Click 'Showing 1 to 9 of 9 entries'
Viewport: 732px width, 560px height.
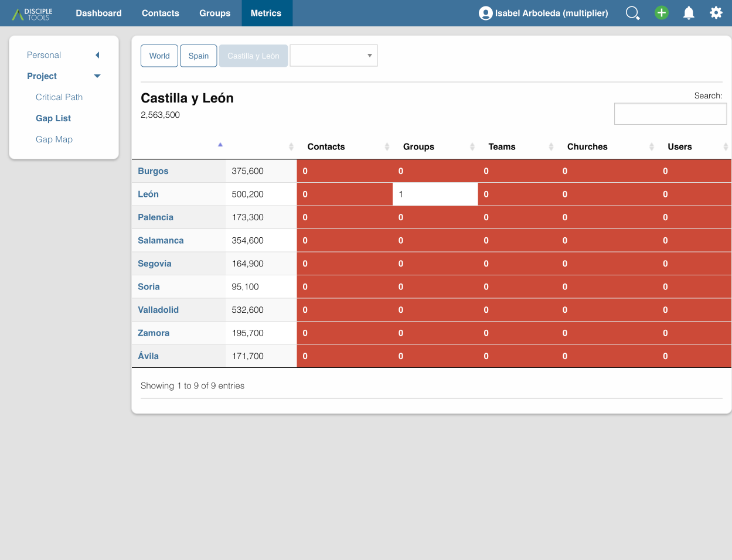coord(192,385)
